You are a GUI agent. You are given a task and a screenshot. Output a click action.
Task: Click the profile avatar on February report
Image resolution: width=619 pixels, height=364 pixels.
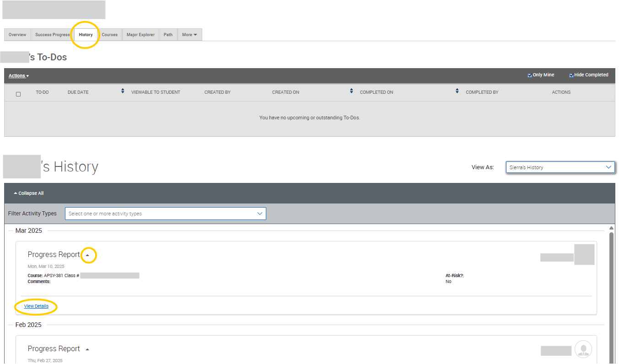583,349
